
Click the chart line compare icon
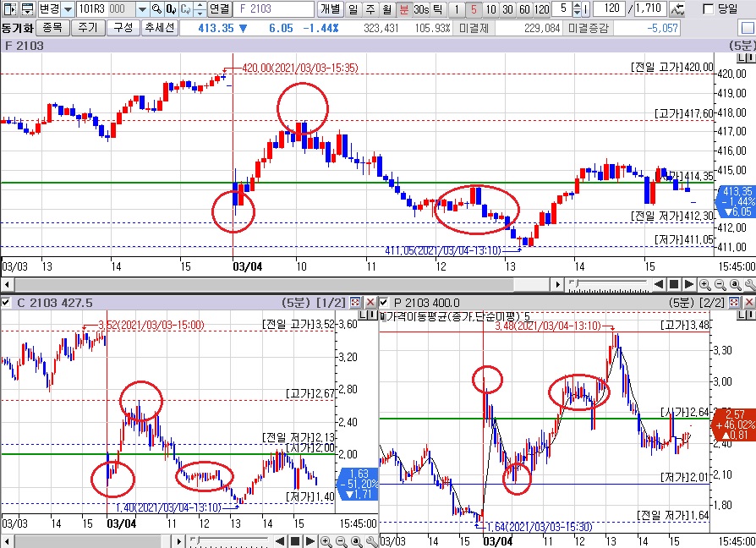point(677,8)
